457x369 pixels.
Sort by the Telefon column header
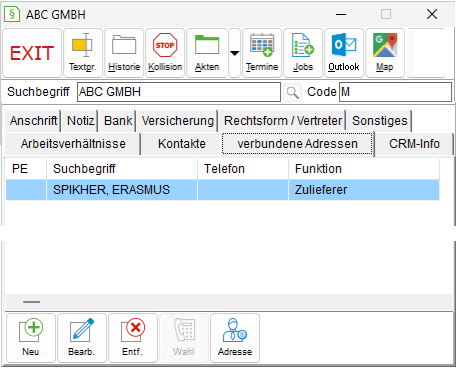243,169
